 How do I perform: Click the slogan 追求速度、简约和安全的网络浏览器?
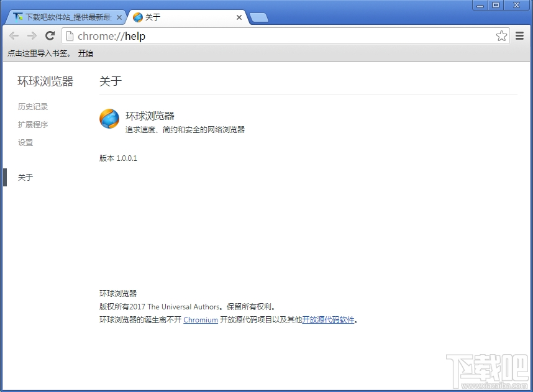[185, 130]
